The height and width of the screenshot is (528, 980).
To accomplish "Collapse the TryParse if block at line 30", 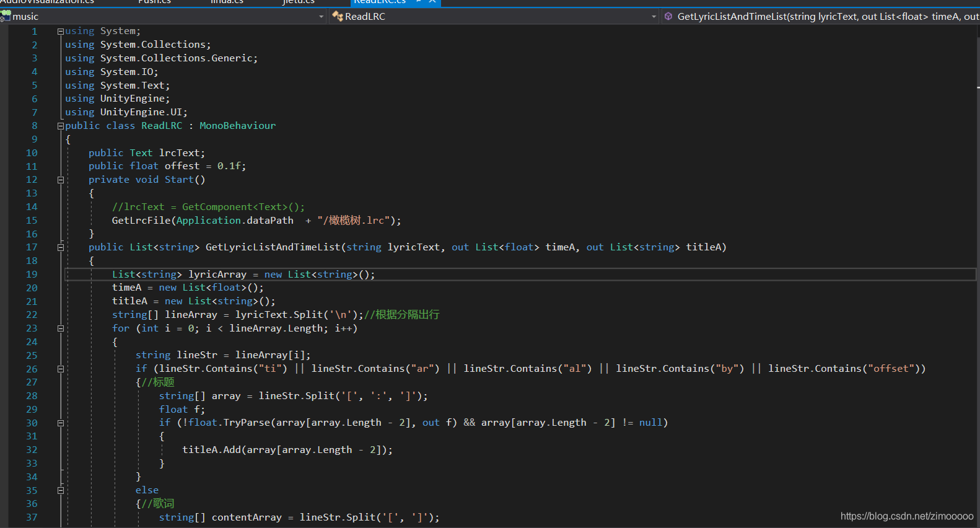I will (x=61, y=423).
